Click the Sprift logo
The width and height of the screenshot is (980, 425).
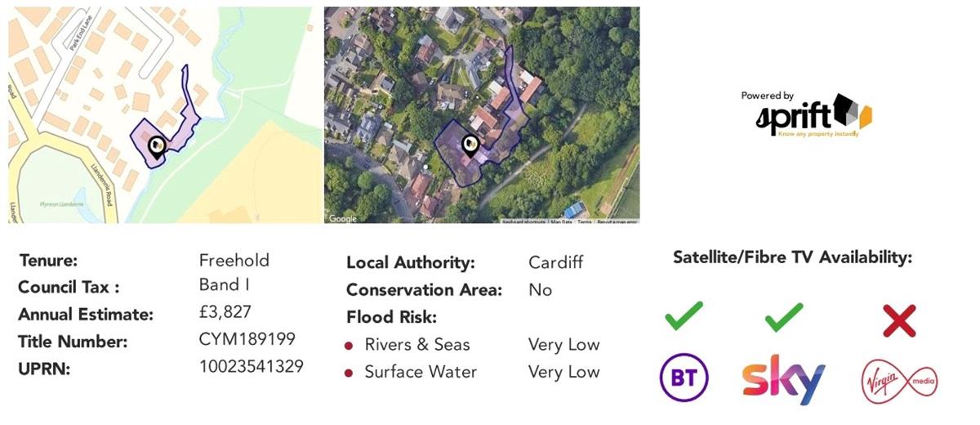(806, 115)
